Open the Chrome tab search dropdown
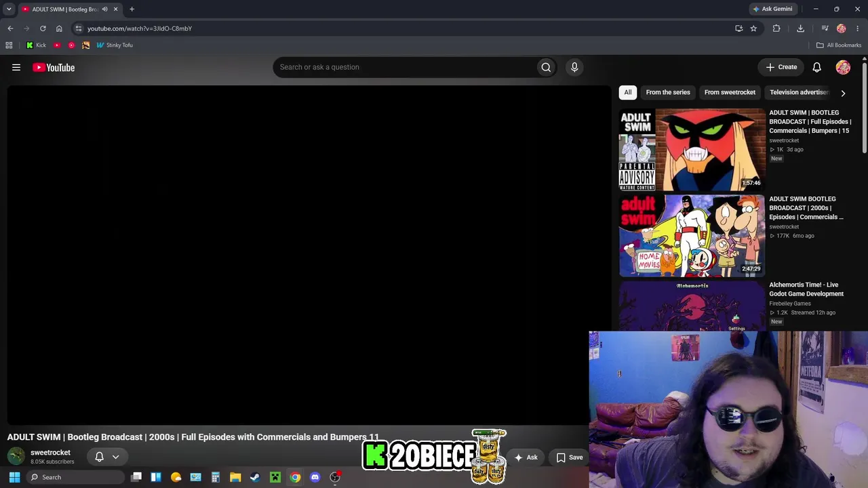The image size is (868, 488). tap(9, 9)
